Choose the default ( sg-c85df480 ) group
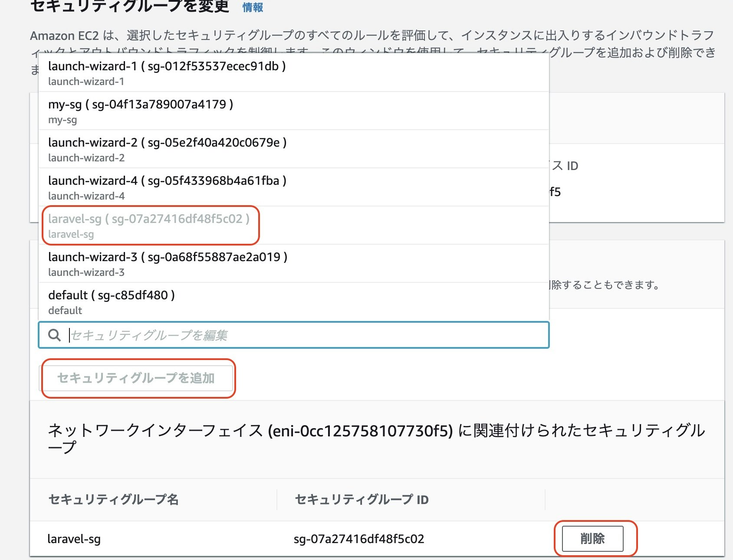The image size is (733, 560). (111, 302)
